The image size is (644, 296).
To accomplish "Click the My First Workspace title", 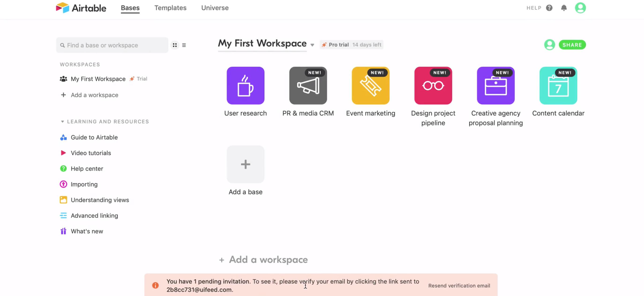I will coord(262,43).
